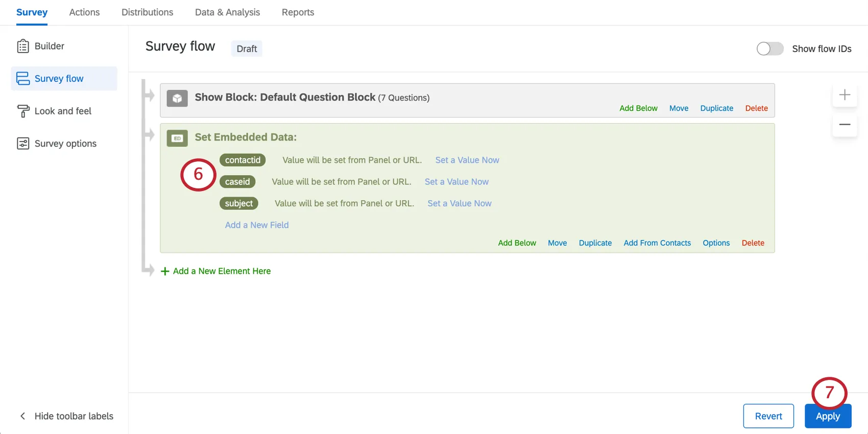
Task: Click the Default Question Block cube icon
Action: point(177,98)
